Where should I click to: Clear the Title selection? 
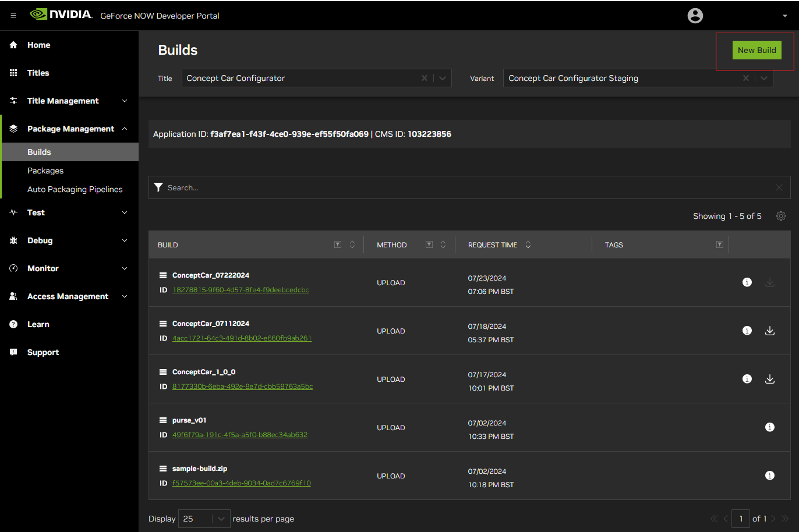tap(425, 78)
